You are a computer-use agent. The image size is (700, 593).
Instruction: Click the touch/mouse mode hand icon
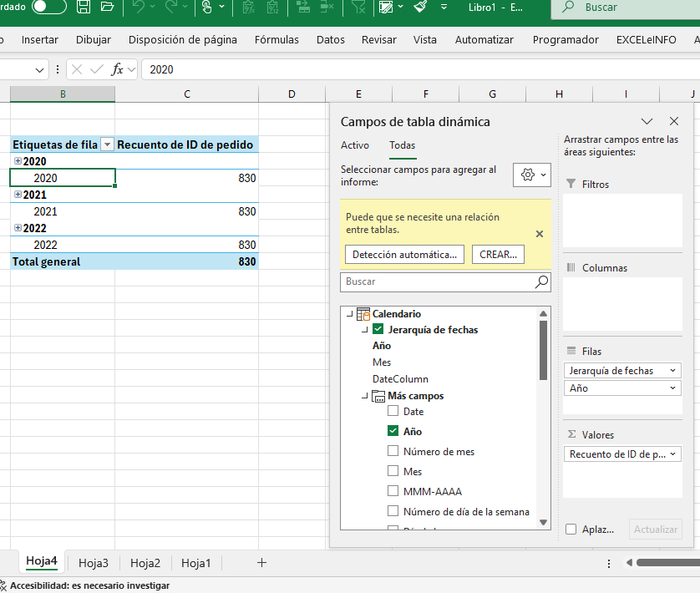coord(207,8)
